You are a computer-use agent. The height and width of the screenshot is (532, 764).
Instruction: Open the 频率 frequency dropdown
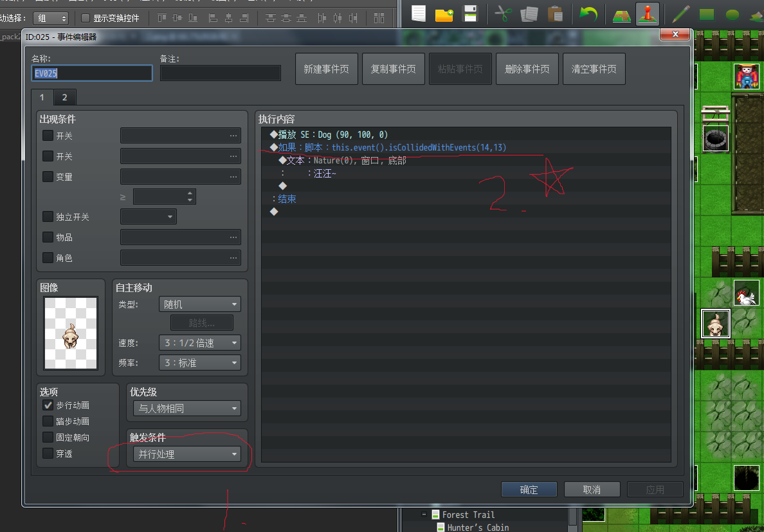click(200, 362)
